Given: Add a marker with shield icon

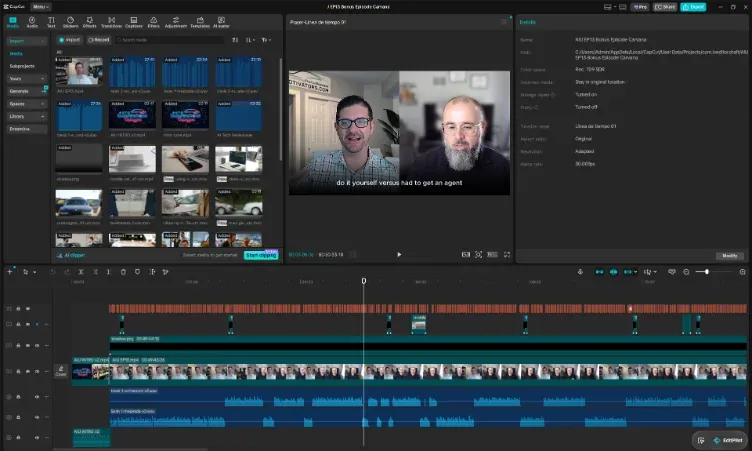Looking at the screenshot, I should [137, 272].
